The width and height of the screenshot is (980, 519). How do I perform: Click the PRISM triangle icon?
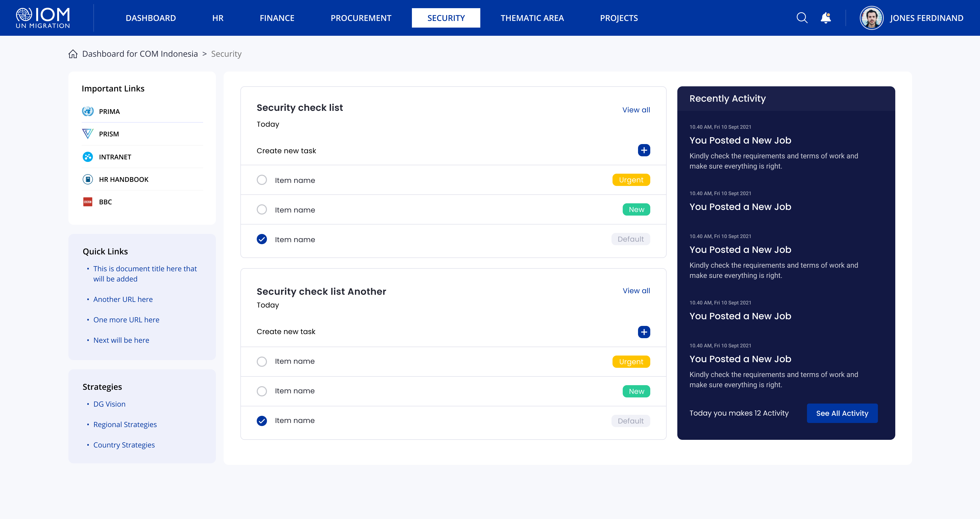(88, 134)
